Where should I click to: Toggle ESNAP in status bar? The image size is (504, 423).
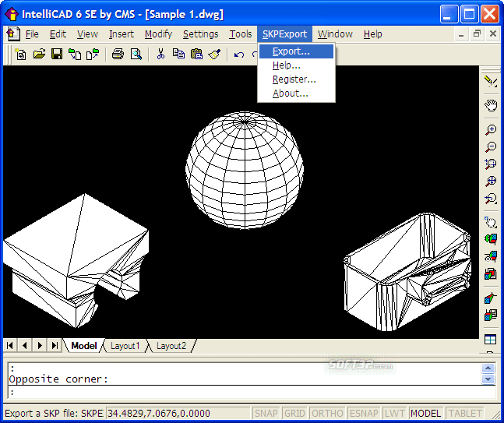tap(365, 413)
